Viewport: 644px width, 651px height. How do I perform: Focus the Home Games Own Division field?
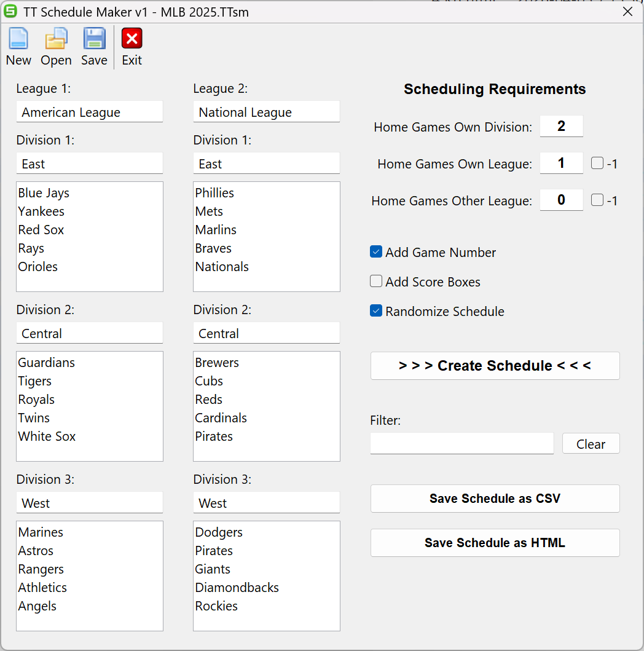561,127
